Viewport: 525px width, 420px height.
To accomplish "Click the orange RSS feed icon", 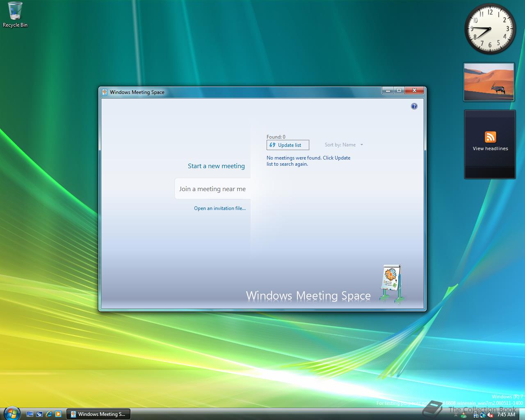I will pyautogui.click(x=491, y=137).
